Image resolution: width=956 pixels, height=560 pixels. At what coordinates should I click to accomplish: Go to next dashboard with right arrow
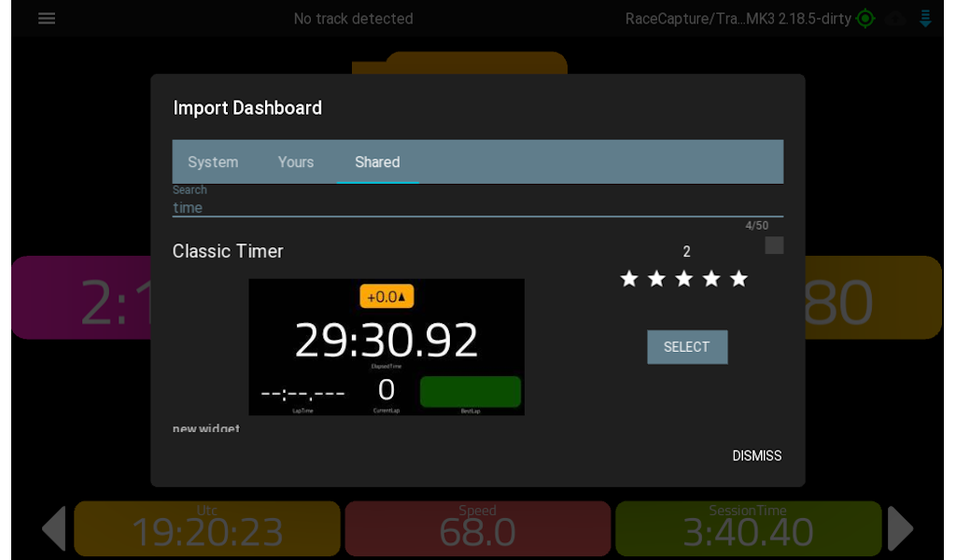click(901, 528)
